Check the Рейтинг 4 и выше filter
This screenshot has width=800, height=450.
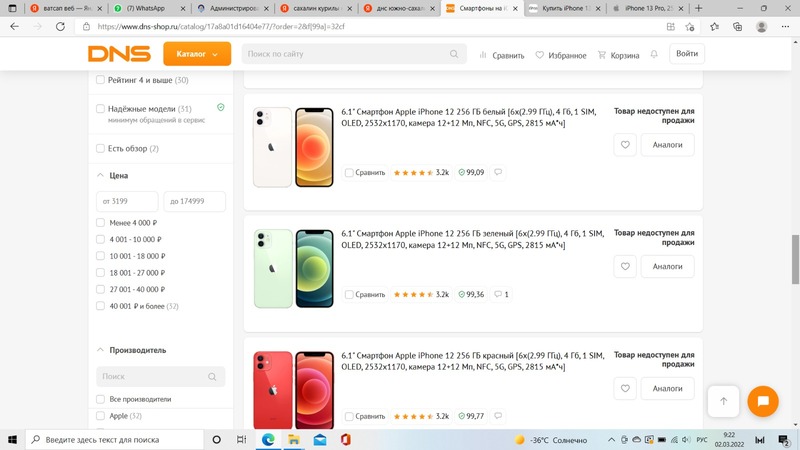(x=101, y=80)
